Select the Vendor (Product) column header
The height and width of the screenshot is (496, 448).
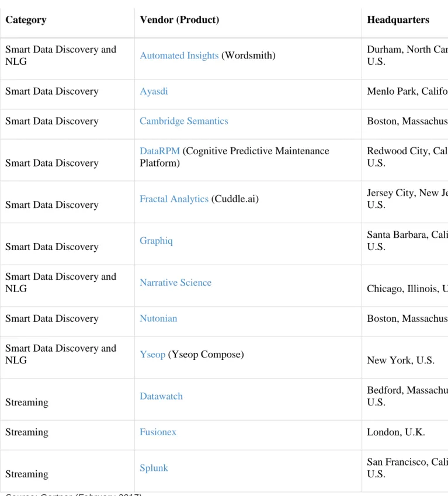click(x=179, y=20)
